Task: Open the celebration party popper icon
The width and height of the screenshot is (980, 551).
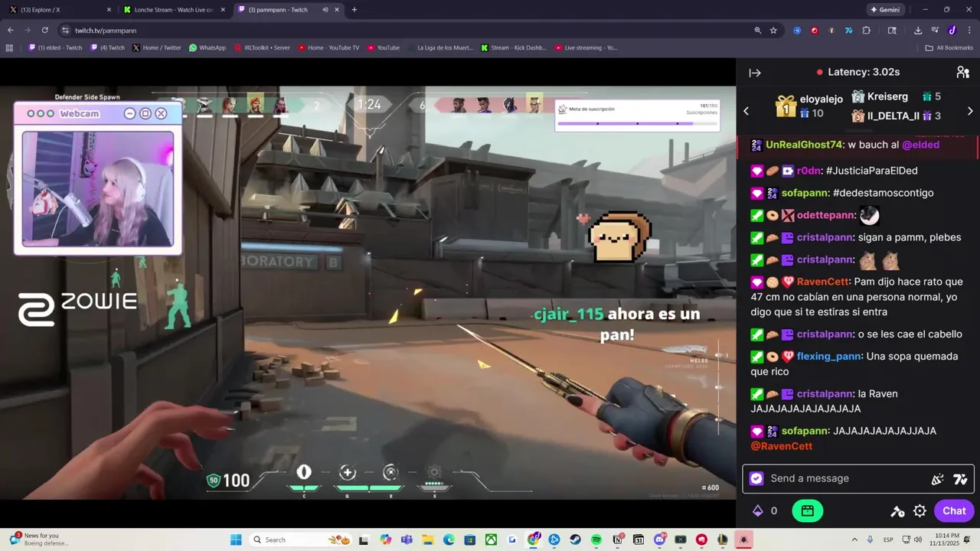Action: pos(937,479)
